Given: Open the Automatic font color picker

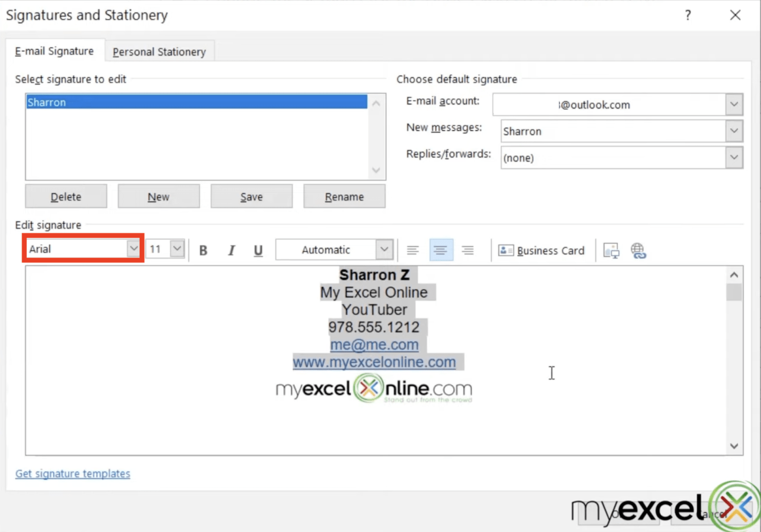Looking at the screenshot, I should coord(384,249).
